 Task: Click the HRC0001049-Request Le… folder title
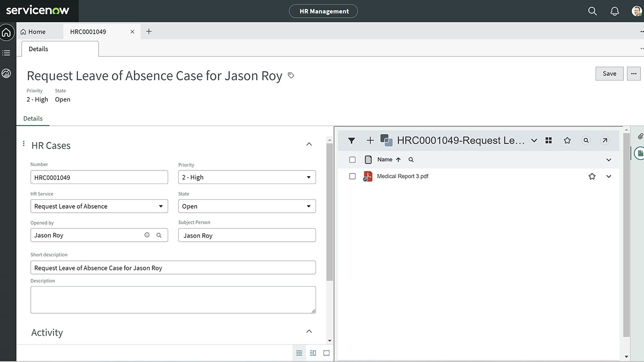point(461,140)
